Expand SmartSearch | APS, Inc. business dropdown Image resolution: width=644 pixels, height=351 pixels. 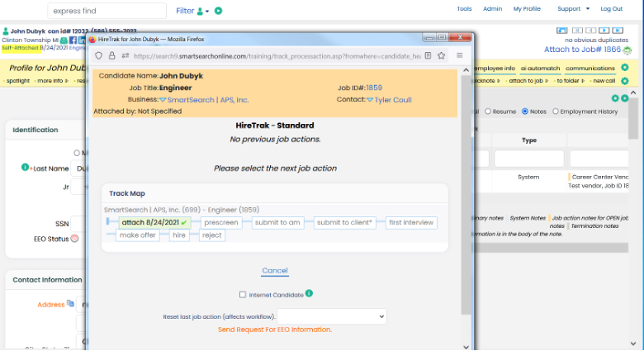pyautogui.click(x=163, y=100)
